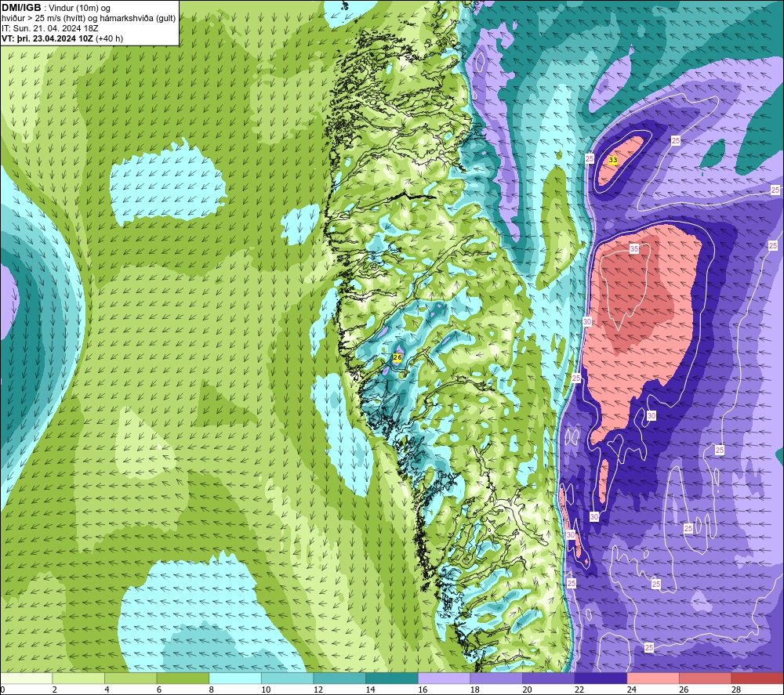Click the color scale value '2'

point(54,690)
